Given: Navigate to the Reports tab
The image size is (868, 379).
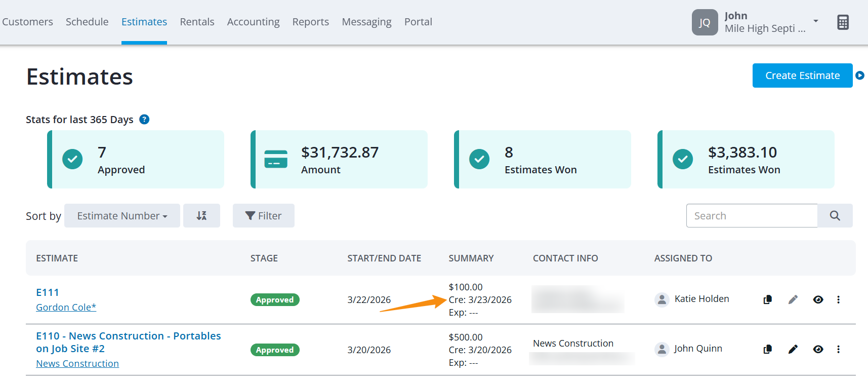Looking at the screenshot, I should click(x=311, y=22).
